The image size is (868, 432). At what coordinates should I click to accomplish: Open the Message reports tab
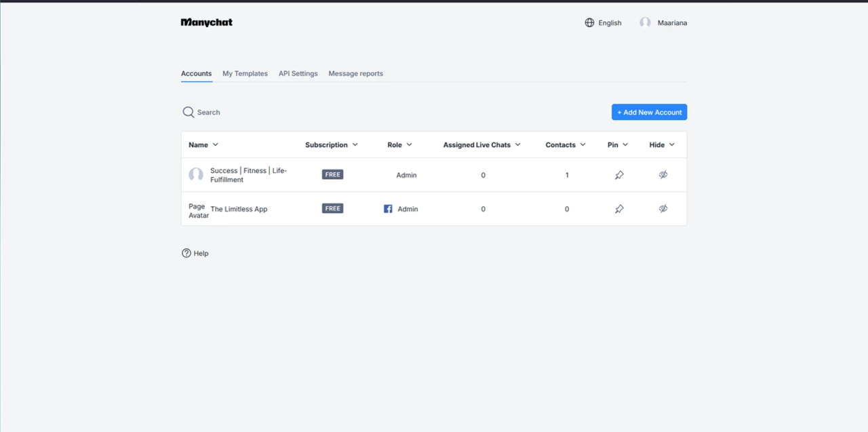(355, 73)
